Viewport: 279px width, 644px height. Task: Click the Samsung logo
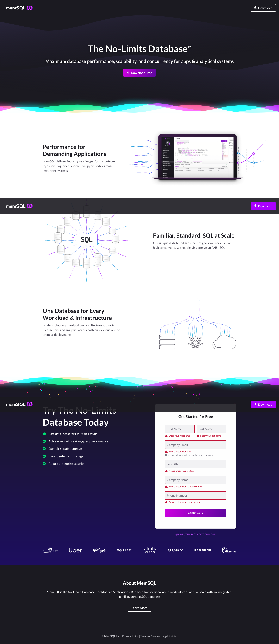coord(203,550)
